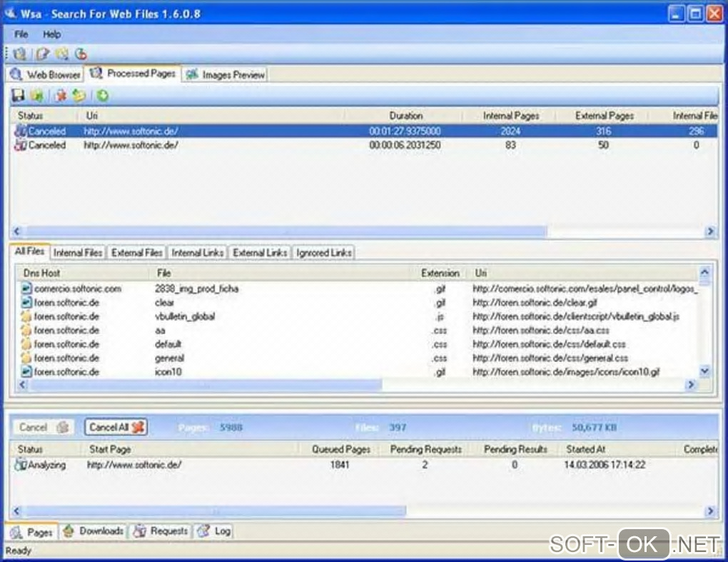The width and height of the screenshot is (728, 562).
Task: Select the highlighted row with 2024 internal pages
Action: pos(365,131)
